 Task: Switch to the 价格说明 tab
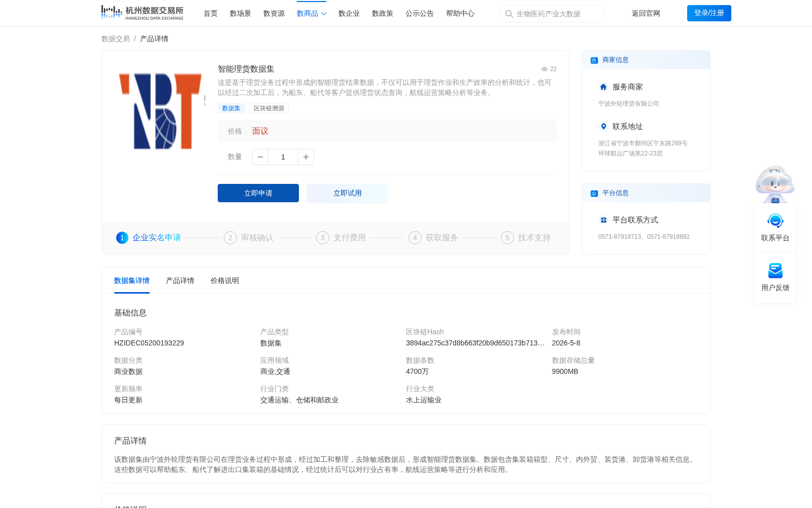[x=225, y=280]
